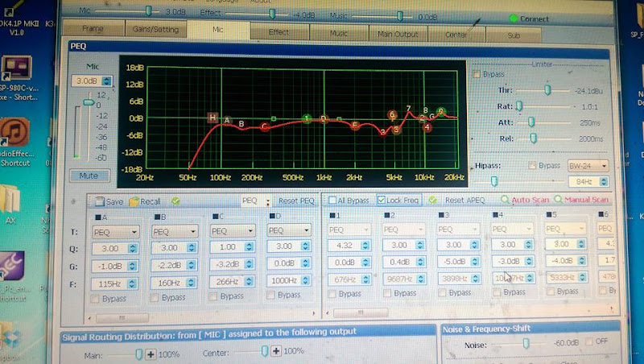644x364 pixels.
Task: Open the PEQ preset selector beside Reset PEQ
Action: 255,201
